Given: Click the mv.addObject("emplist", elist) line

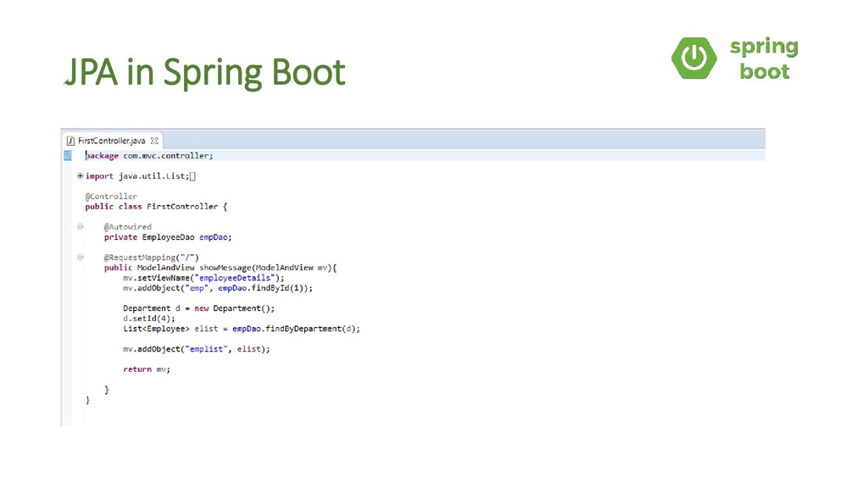Looking at the screenshot, I should click(197, 349).
